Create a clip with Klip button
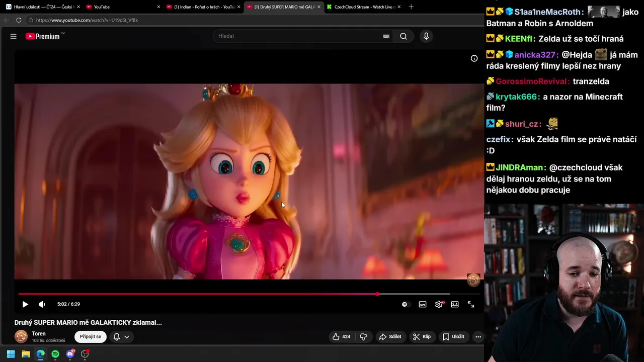Image resolution: width=644 pixels, height=362 pixels. [422, 337]
